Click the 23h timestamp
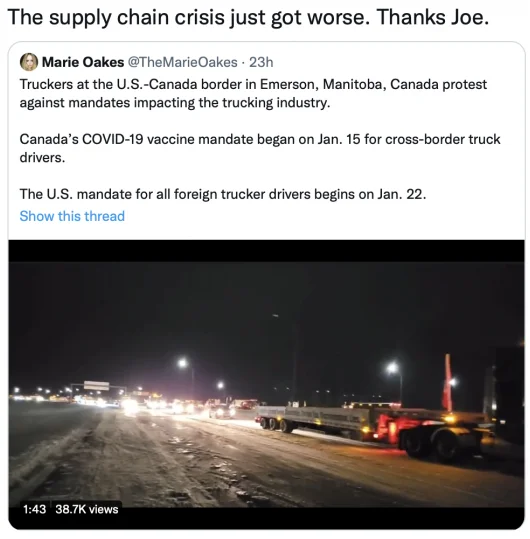 pos(261,62)
